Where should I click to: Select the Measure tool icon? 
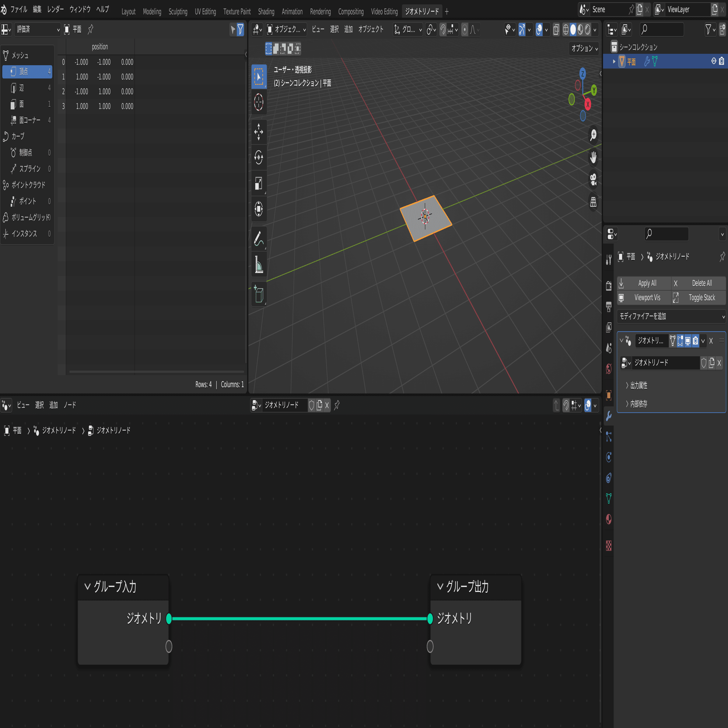click(x=259, y=264)
